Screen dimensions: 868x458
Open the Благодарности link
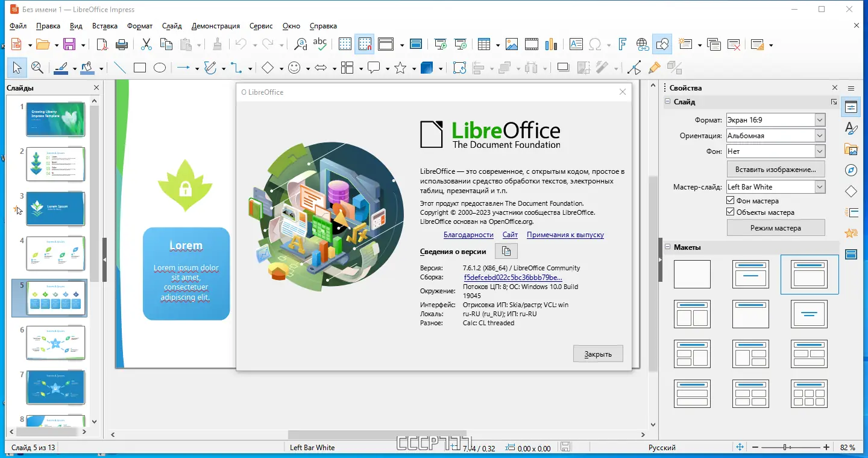[468, 235]
